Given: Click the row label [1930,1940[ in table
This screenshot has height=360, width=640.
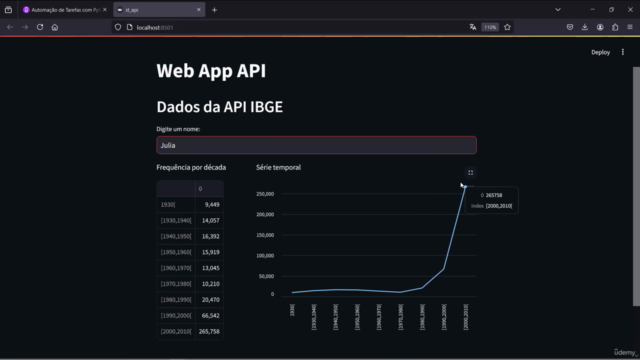Looking at the screenshot, I should pyautogui.click(x=176, y=220).
